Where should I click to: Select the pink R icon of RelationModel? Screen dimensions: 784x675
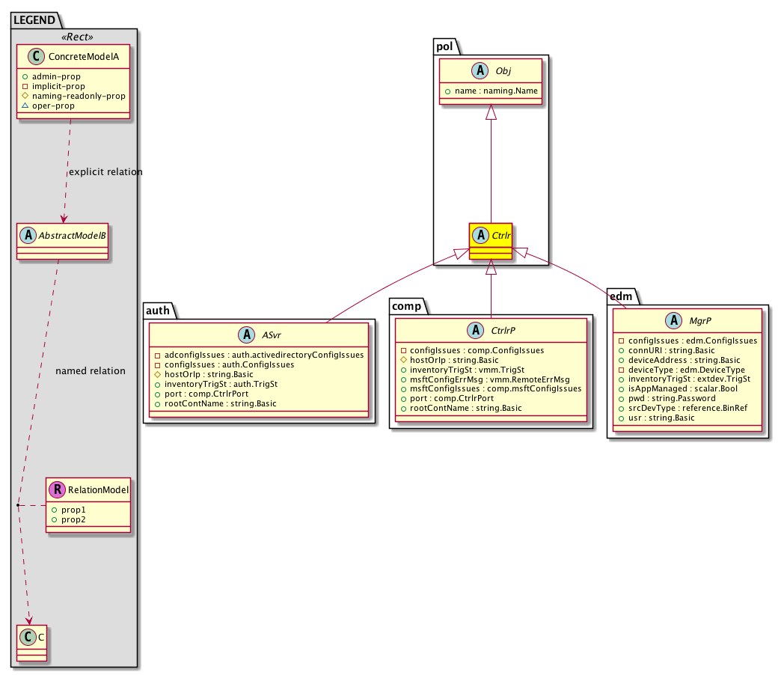tap(56, 490)
